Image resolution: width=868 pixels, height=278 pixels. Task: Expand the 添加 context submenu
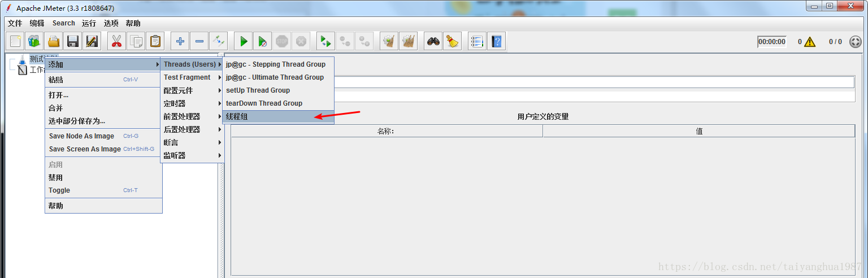click(103, 64)
